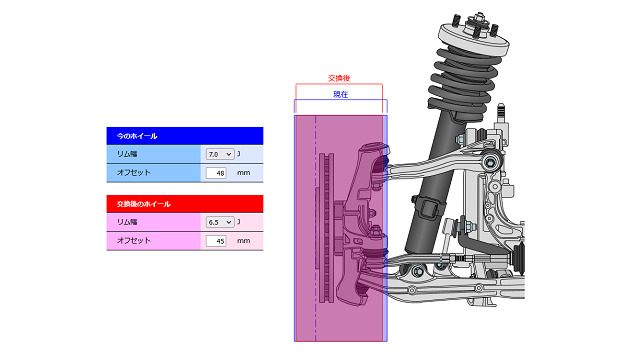Click the pink オフセット label for replacement wheel
Viewport: 640px width, 360px height.
(133, 241)
